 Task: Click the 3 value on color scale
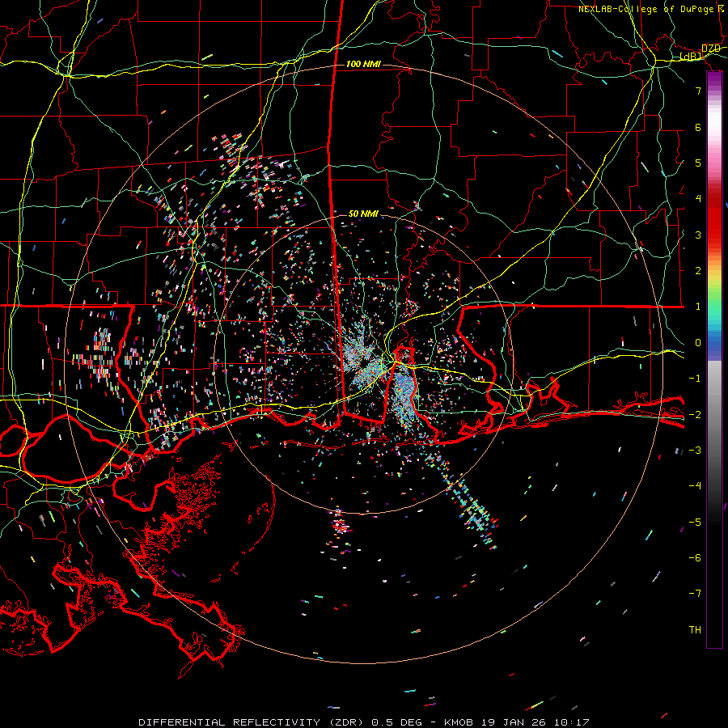[698, 235]
